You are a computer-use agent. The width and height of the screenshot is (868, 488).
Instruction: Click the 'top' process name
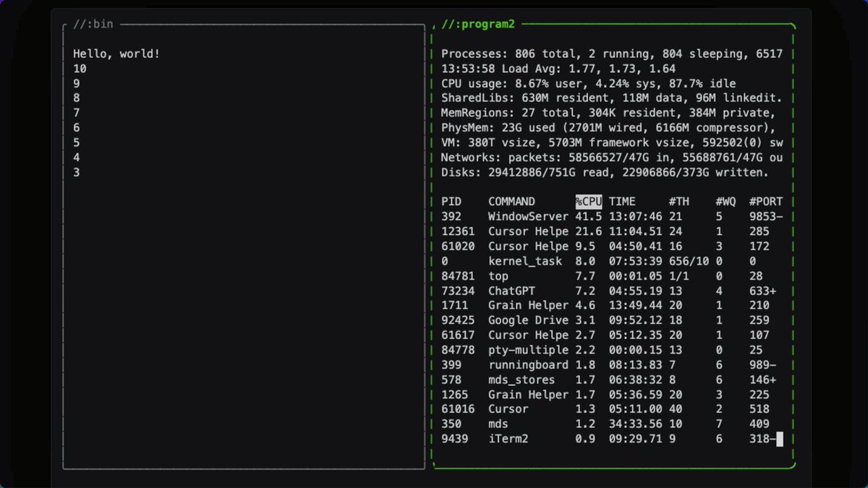pos(498,276)
